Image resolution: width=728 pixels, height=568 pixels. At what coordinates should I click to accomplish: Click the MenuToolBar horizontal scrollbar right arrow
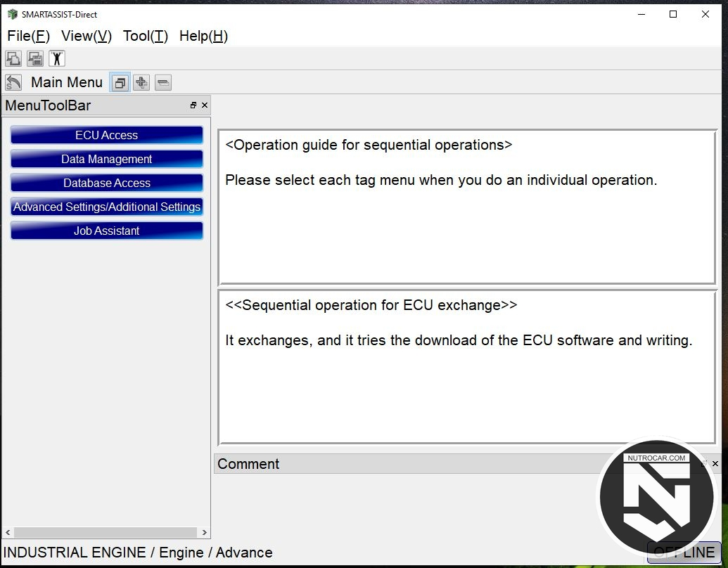(205, 533)
